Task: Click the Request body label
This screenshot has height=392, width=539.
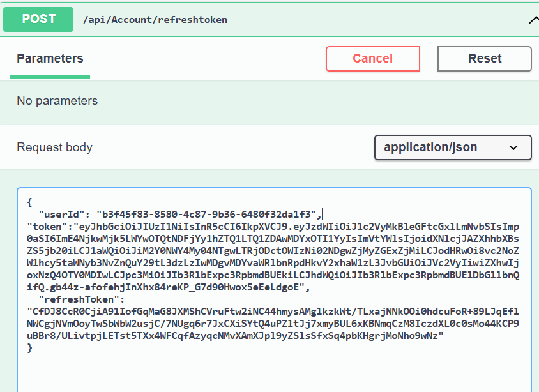Action: (x=55, y=147)
